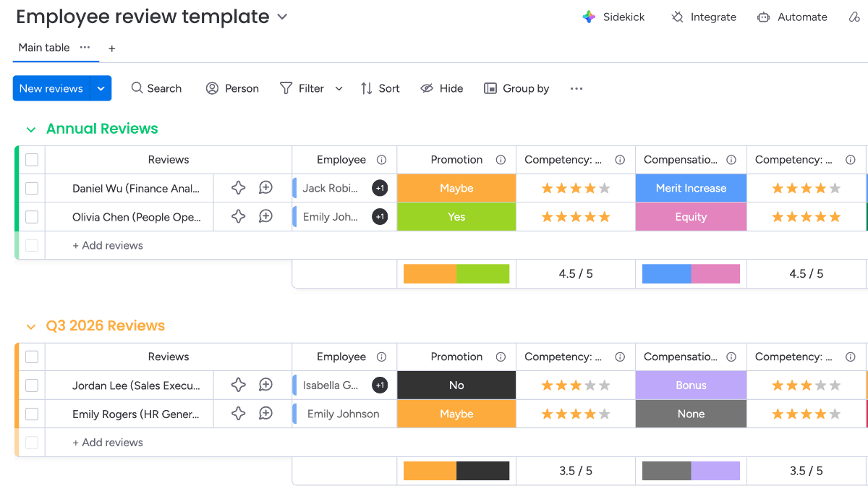Click the AI sparkle icon for Jordan Lee
The width and height of the screenshot is (868, 486).
tap(238, 385)
